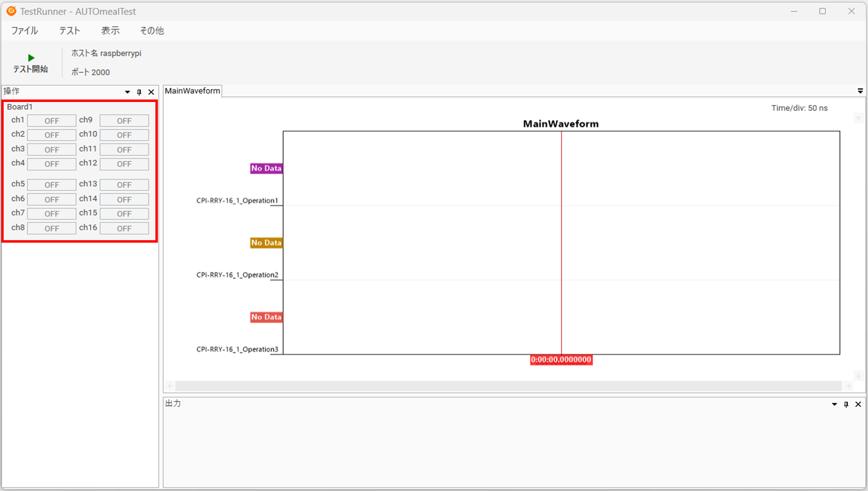Select the MainWaveform tab
This screenshot has width=868, height=491.
192,91
